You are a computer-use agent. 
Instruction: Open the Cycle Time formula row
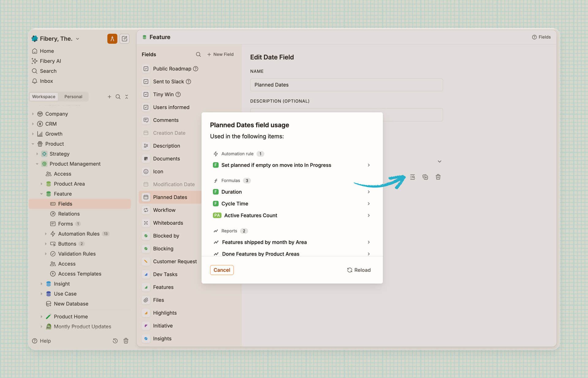292,204
